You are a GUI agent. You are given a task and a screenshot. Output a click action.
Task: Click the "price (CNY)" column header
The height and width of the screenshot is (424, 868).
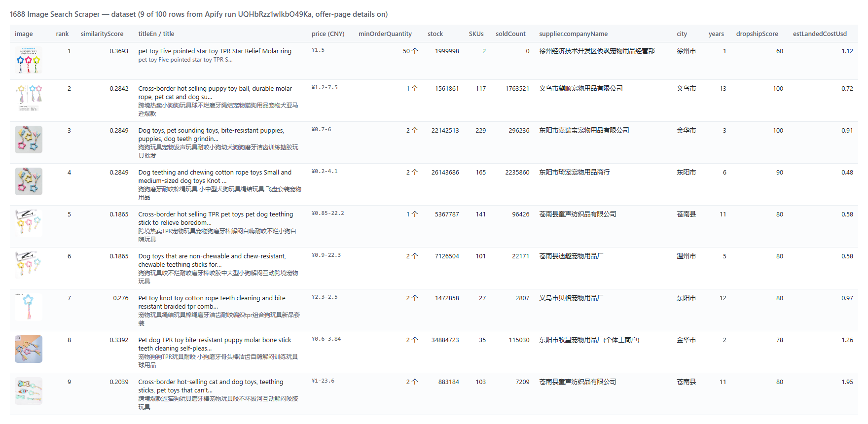[x=328, y=34]
